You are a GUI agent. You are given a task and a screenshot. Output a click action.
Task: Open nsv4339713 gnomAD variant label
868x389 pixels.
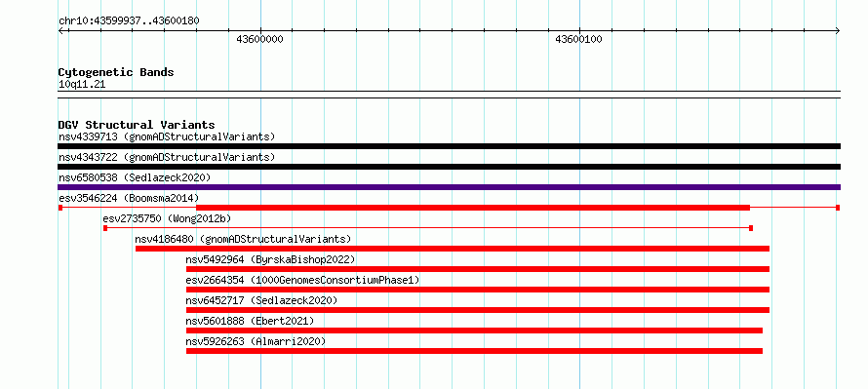pos(167,136)
